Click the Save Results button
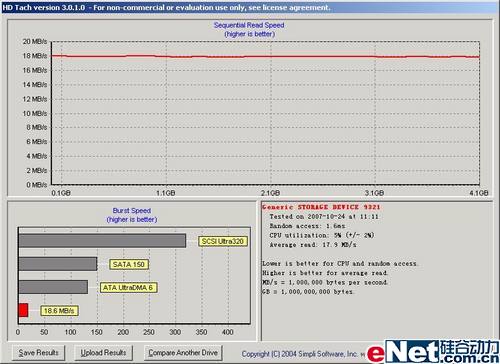This screenshot has height=364, width=500. point(39,352)
